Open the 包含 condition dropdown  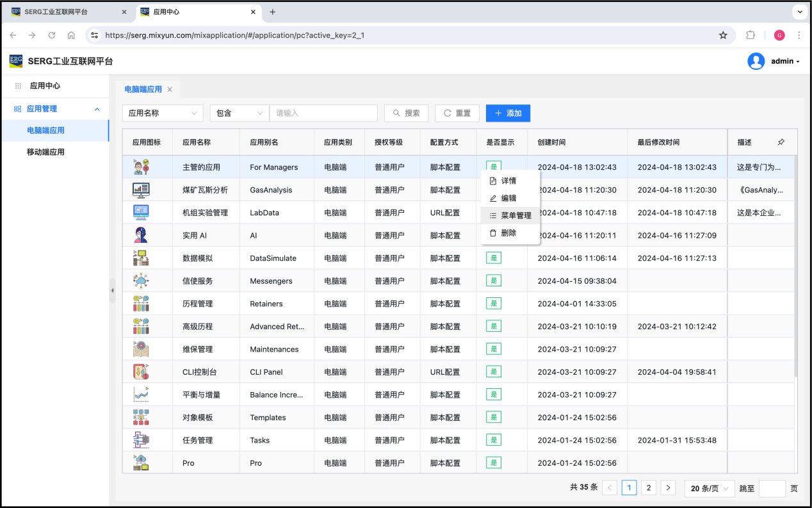click(x=239, y=113)
